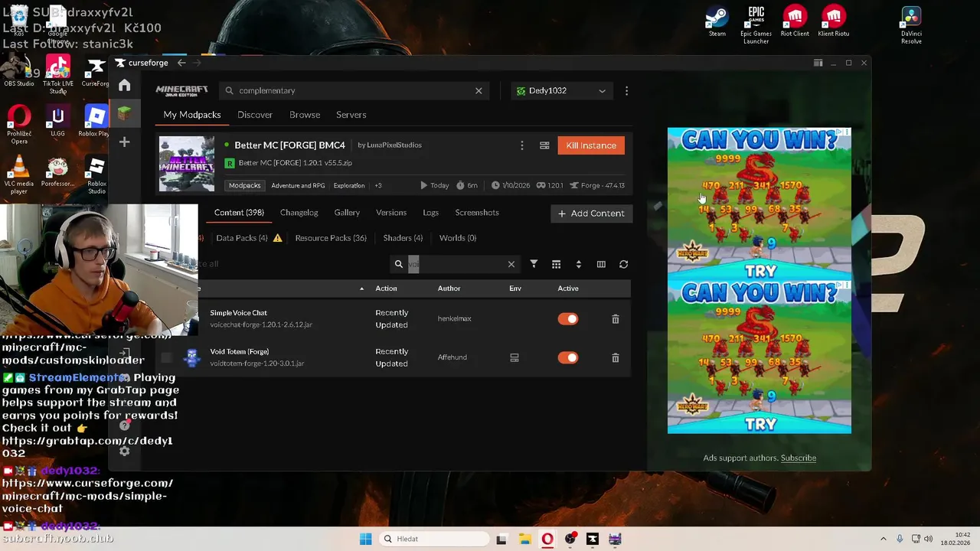The width and height of the screenshot is (980, 551).
Task: Add a new game with plus icon
Action: pos(125,142)
